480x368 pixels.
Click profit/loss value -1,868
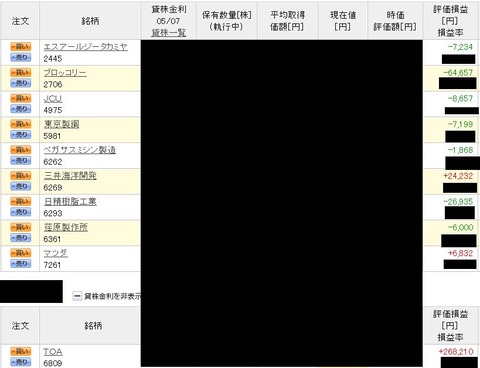point(460,150)
